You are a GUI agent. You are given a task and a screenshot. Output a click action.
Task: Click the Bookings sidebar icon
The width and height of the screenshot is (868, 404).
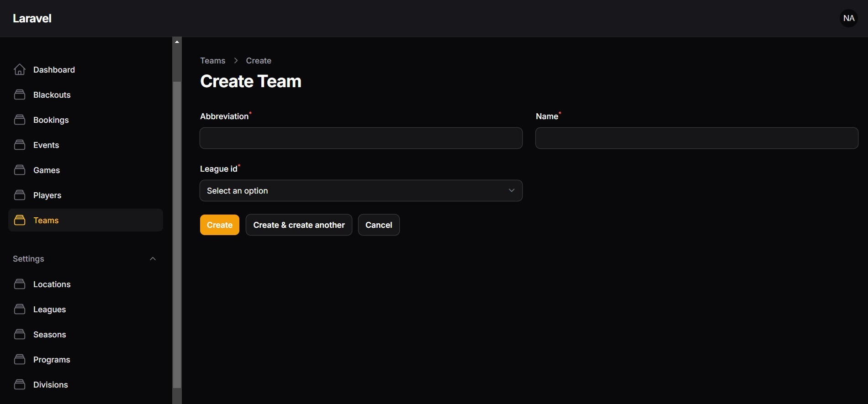pyautogui.click(x=20, y=120)
